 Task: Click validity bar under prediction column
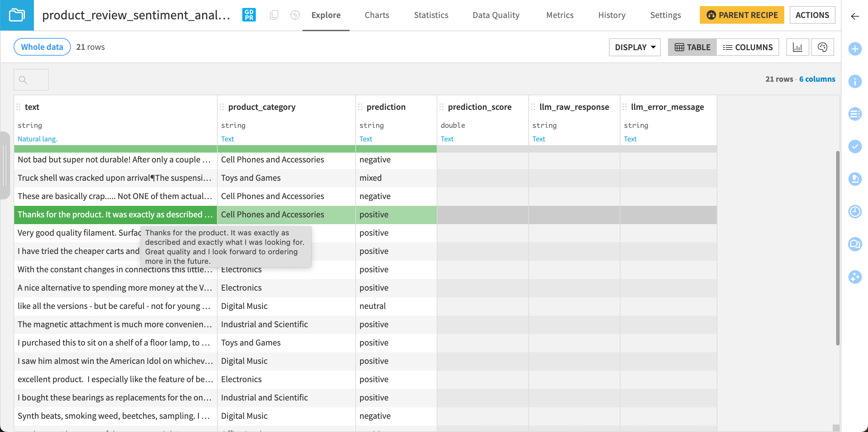click(396, 149)
